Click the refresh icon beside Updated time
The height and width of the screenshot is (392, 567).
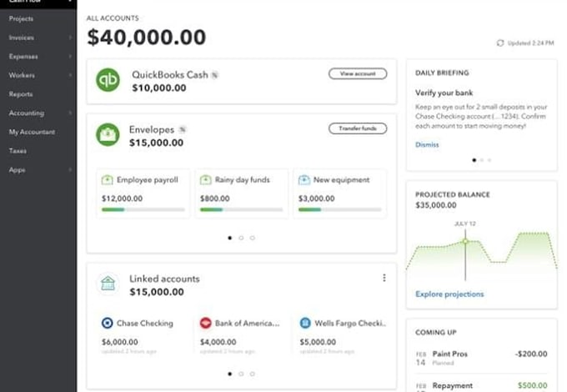coord(500,43)
